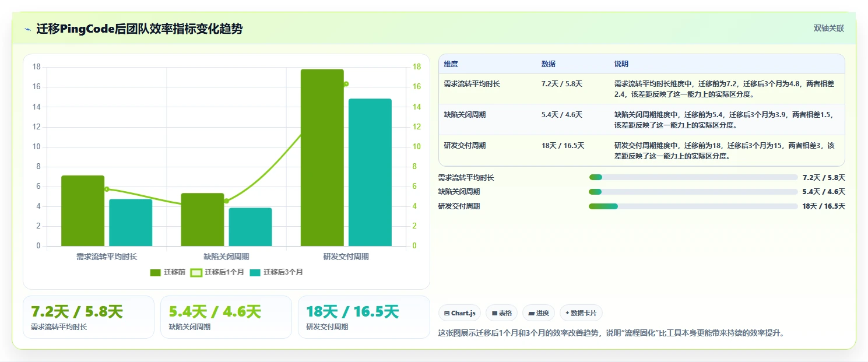Select the 进度 tag button

(x=539, y=313)
